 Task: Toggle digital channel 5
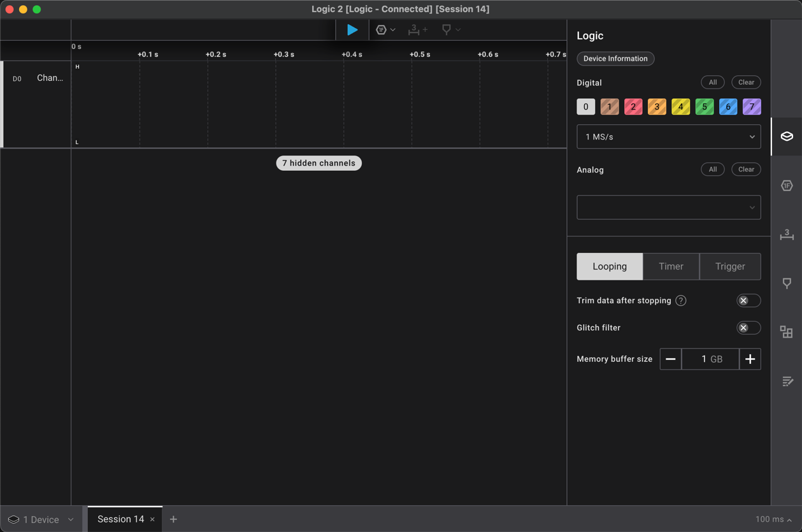(x=705, y=106)
